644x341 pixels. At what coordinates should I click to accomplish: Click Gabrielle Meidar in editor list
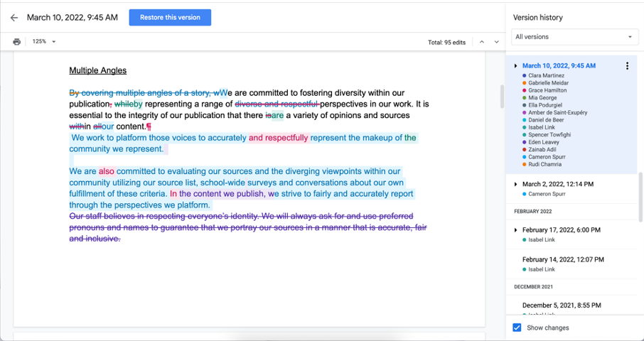coord(548,83)
